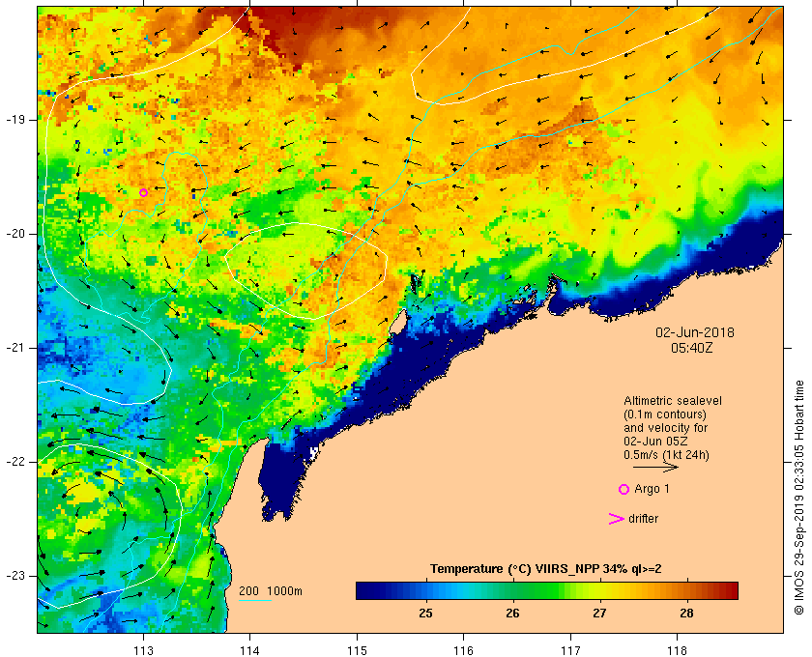The image size is (812, 657).
Task: Click the latitude axis label -19
Action: [x=14, y=120]
